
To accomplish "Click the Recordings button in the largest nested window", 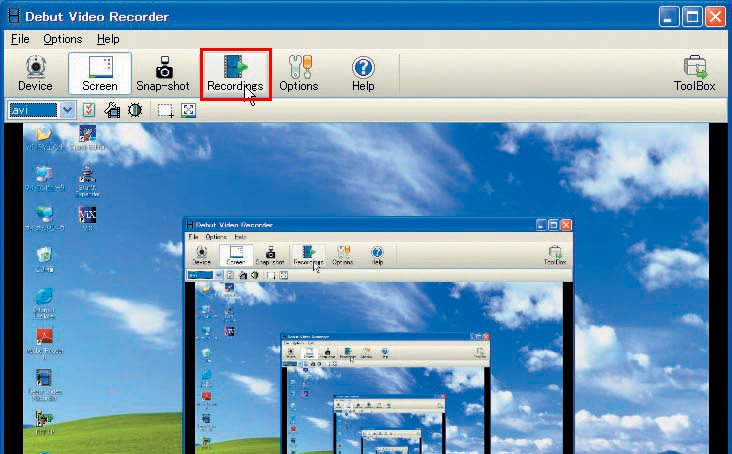I will (x=308, y=255).
